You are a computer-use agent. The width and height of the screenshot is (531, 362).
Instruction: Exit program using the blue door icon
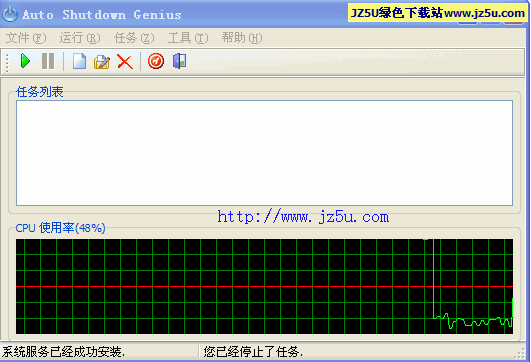pos(179,61)
